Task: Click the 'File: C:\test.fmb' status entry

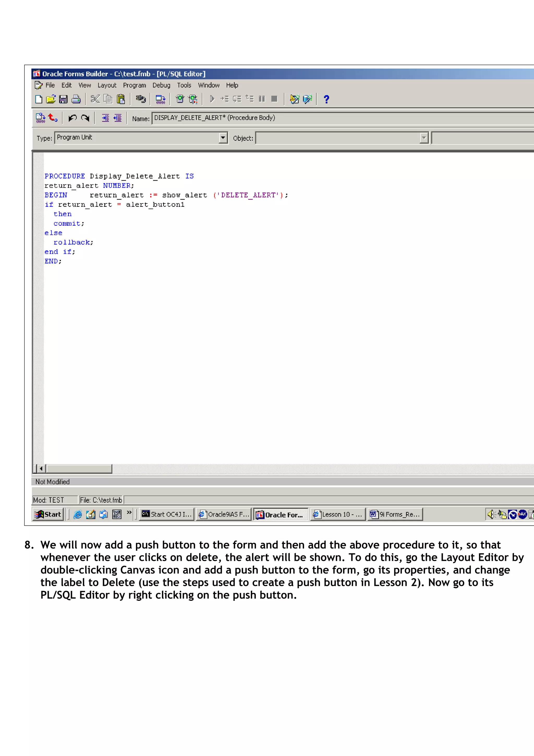Action: (101, 500)
